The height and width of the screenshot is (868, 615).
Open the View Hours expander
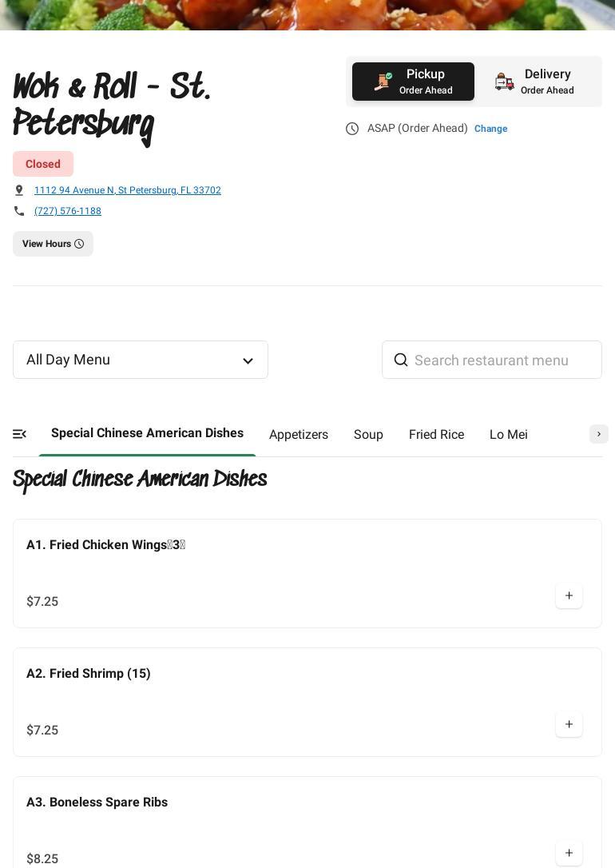pyautogui.click(x=53, y=244)
